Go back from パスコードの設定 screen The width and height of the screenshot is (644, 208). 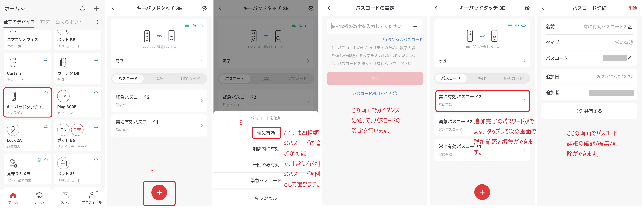329,8
